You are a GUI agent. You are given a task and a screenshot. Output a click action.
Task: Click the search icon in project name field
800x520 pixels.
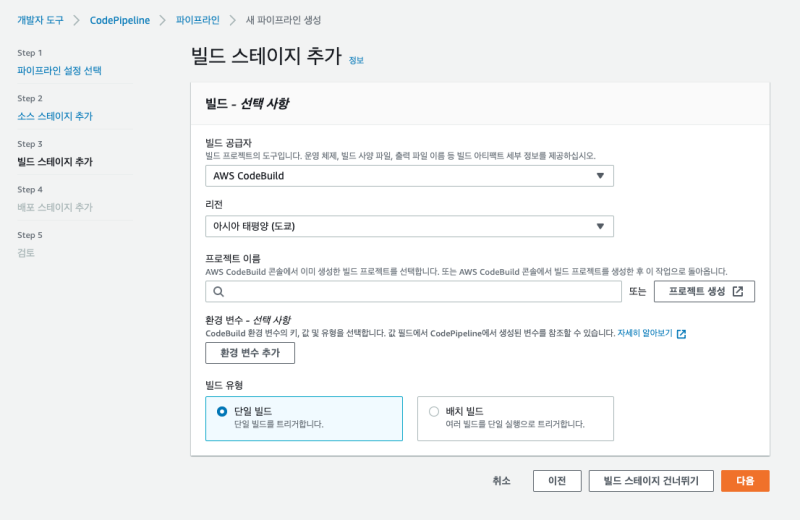tap(218, 292)
